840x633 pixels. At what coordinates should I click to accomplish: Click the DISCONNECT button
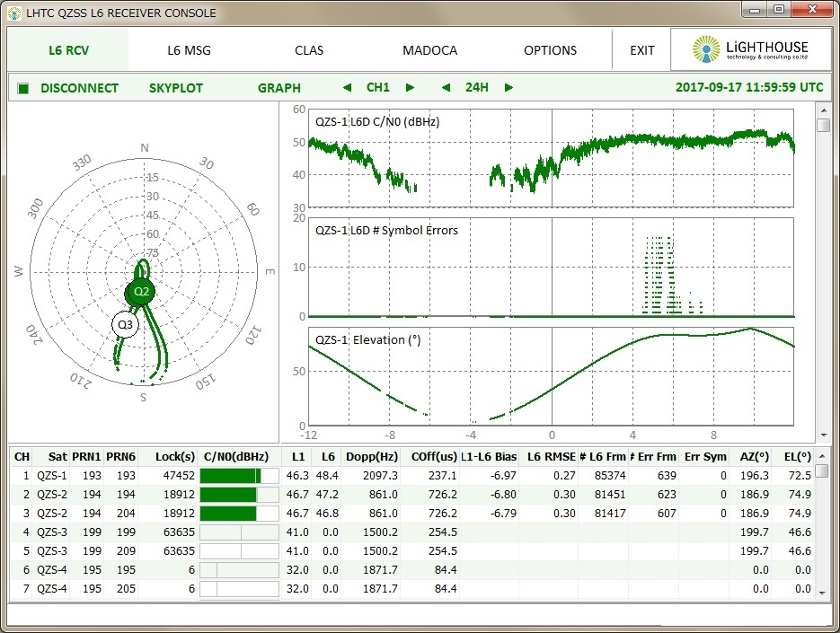(x=79, y=88)
